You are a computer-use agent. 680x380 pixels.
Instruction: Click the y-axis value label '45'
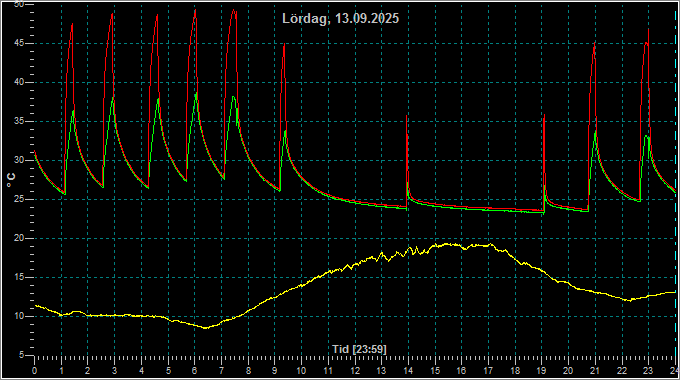[19, 43]
